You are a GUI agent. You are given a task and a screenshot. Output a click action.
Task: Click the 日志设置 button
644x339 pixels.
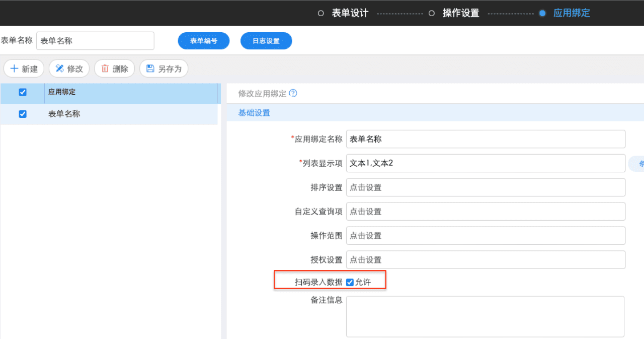pyautogui.click(x=266, y=41)
